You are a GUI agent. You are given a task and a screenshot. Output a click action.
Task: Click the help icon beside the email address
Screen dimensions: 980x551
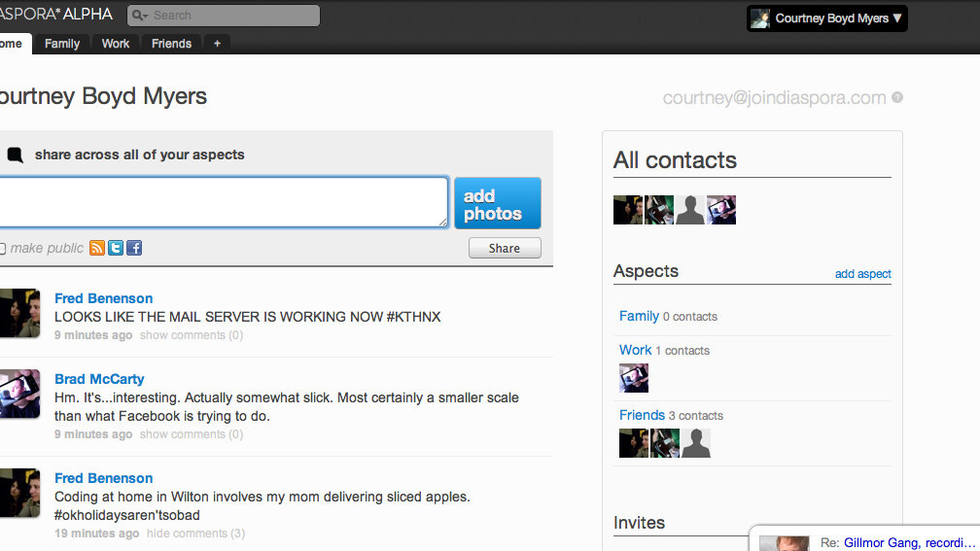897,97
